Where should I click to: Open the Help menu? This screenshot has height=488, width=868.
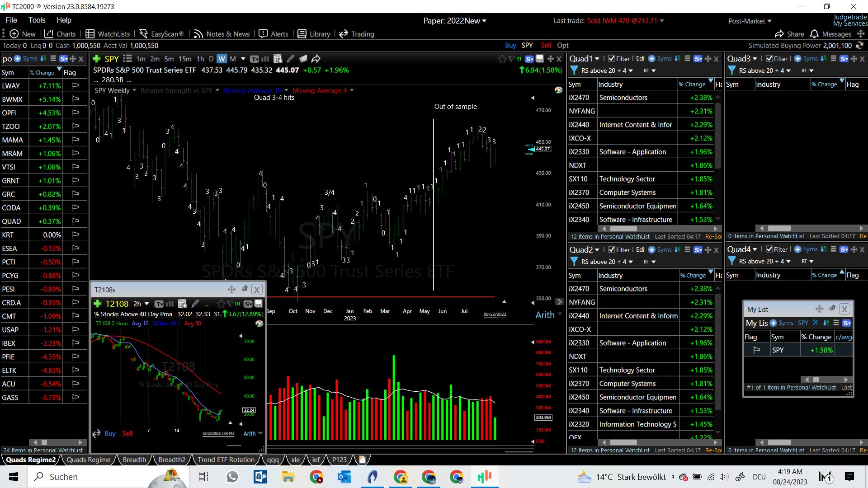click(x=64, y=20)
